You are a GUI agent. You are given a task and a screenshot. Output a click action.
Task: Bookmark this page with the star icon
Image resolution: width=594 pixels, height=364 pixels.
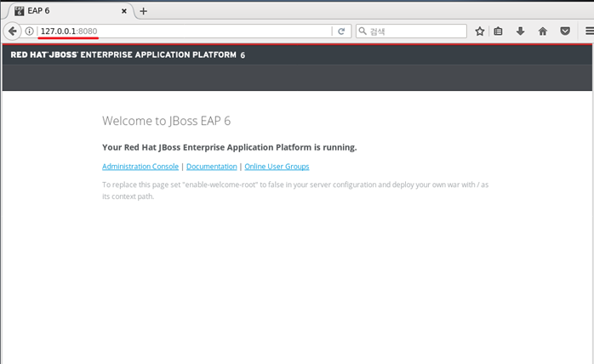tap(480, 31)
